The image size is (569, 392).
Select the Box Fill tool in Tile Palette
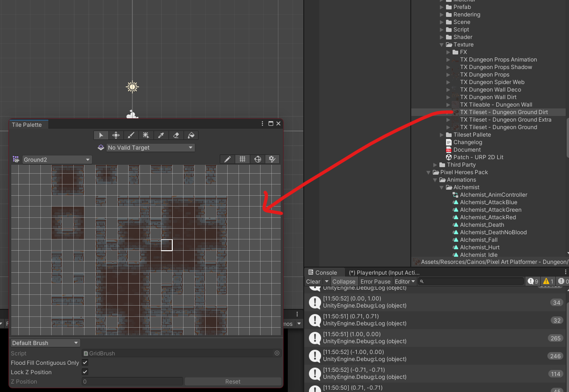146,135
